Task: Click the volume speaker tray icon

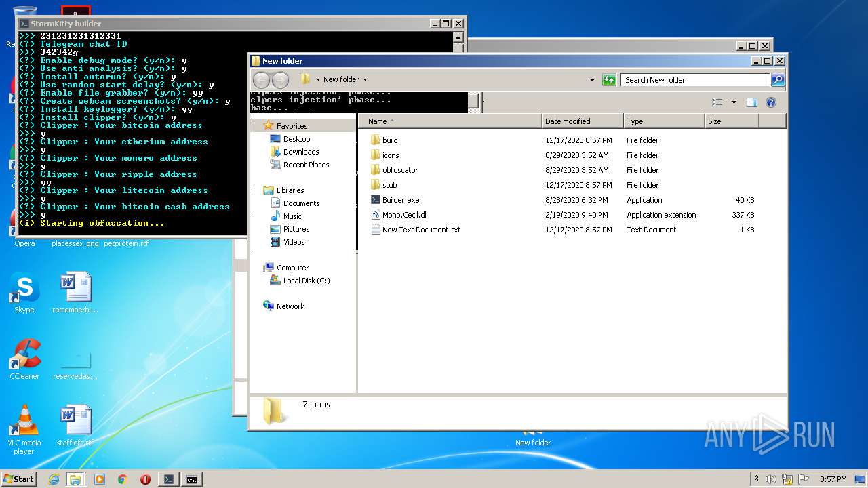Action: tap(770, 479)
